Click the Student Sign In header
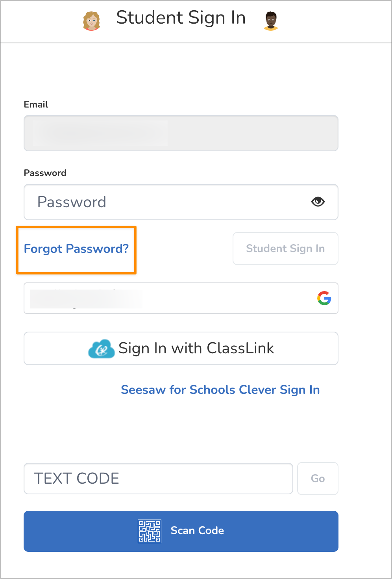 (x=181, y=17)
